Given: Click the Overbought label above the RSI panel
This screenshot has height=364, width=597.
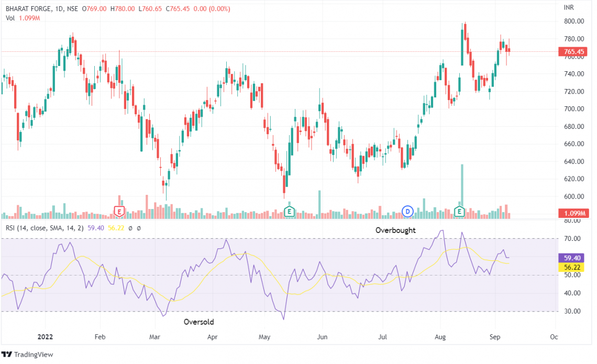Looking at the screenshot, I should (395, 230).
